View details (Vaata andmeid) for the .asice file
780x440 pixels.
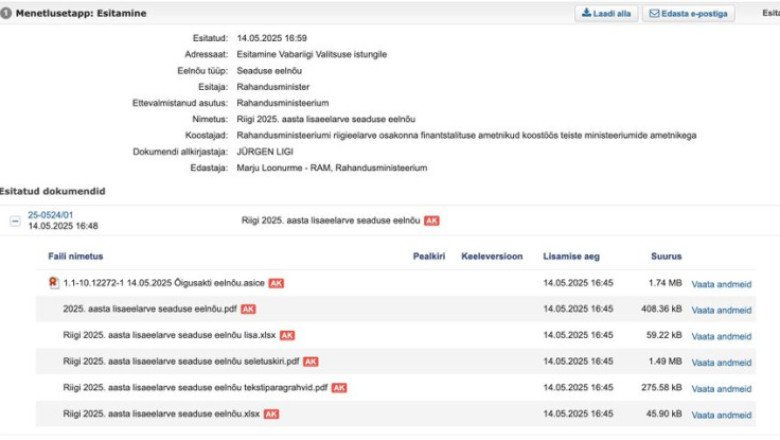coord(721,283)
